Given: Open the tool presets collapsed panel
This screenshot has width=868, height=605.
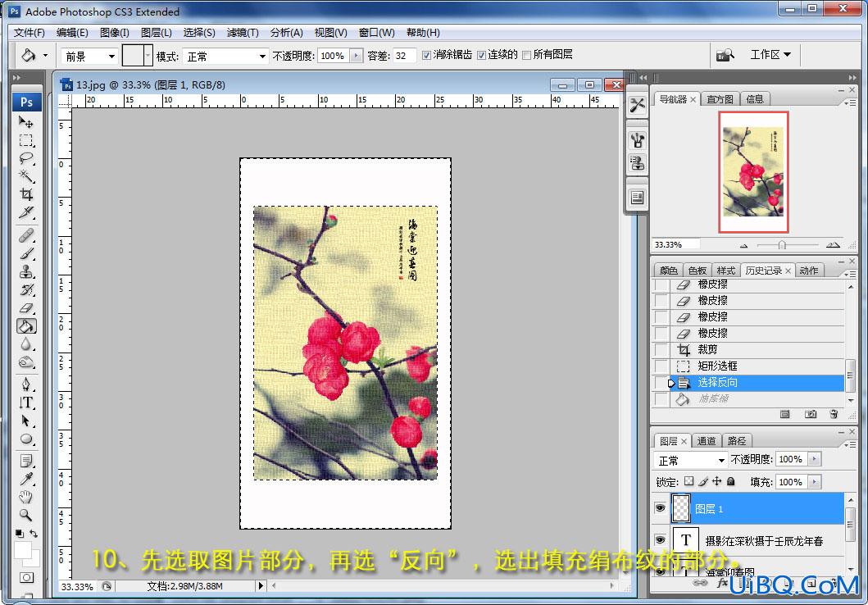Looking at the screenshot, I should [x=637, y=105].
